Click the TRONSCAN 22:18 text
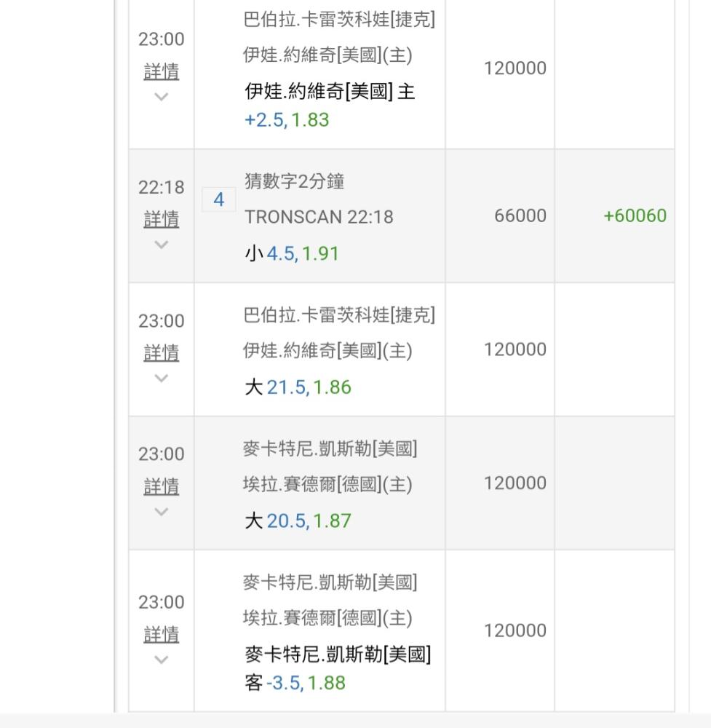The width and height of the screenshot is (711, 728). [319, 217]
